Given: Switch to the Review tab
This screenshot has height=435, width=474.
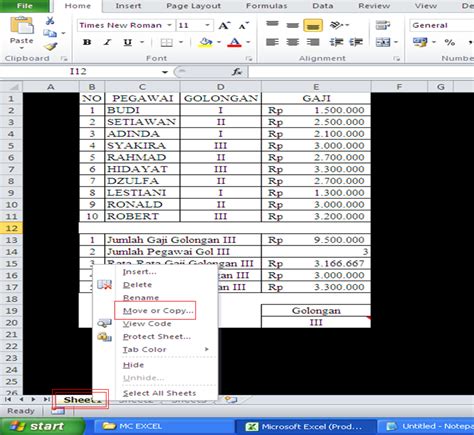Looking at the screenshot, I should tap(374, 6).
